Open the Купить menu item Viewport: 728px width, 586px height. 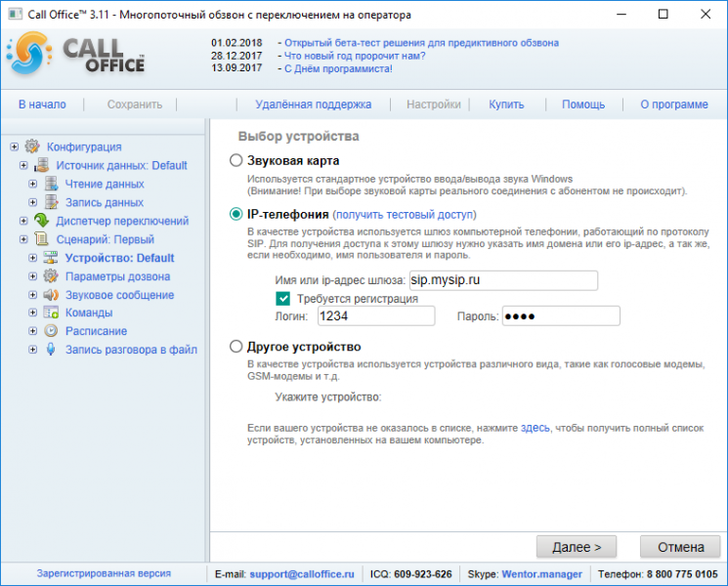pos(506,105)
